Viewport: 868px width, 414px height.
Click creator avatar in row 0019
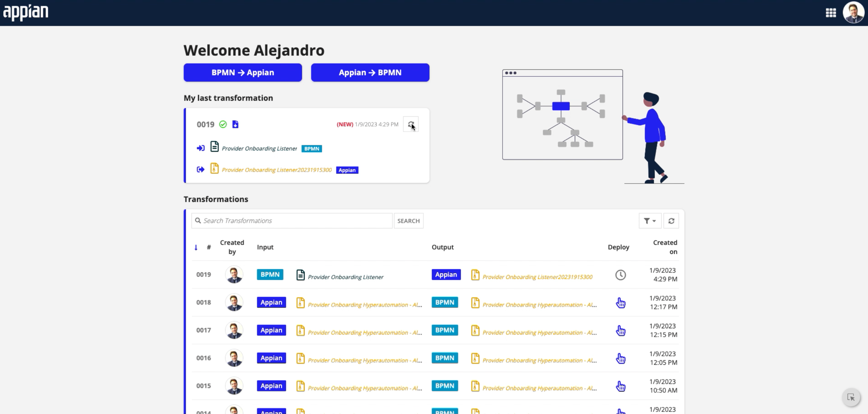pyautogui.click(x=234, y=275)
